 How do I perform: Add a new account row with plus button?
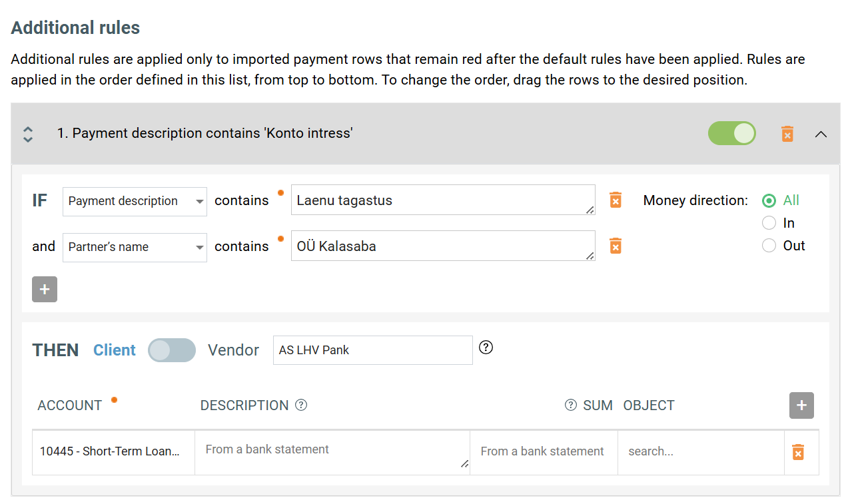(x=801, y=405)
